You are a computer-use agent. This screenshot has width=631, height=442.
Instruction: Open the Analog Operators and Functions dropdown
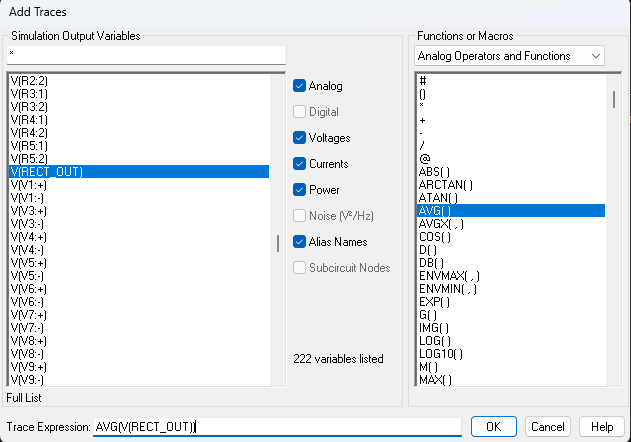click(x=509, y=56)
